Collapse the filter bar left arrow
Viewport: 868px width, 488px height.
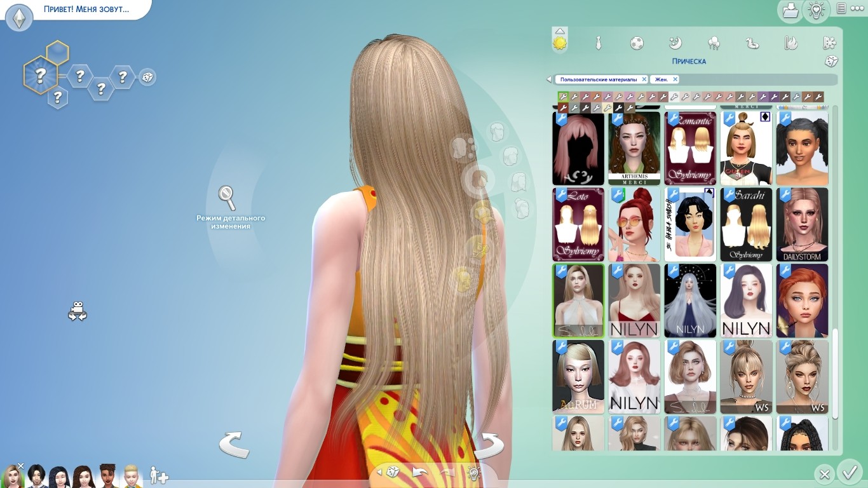[549, 79]
